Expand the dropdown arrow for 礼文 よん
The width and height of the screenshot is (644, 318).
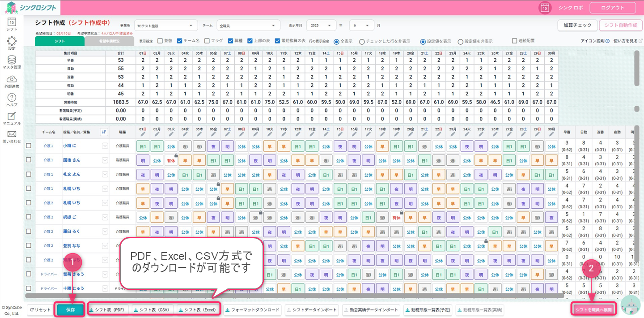(105, 174)
